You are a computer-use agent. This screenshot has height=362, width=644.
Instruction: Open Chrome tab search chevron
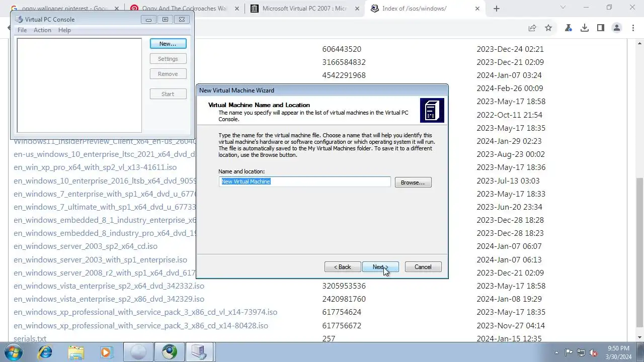point(563,8)
